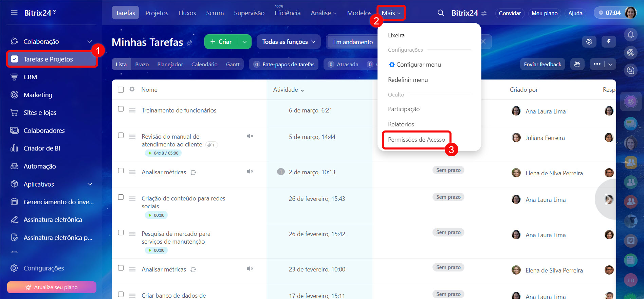Switch to the Gantt view tab

click(233, 64)
